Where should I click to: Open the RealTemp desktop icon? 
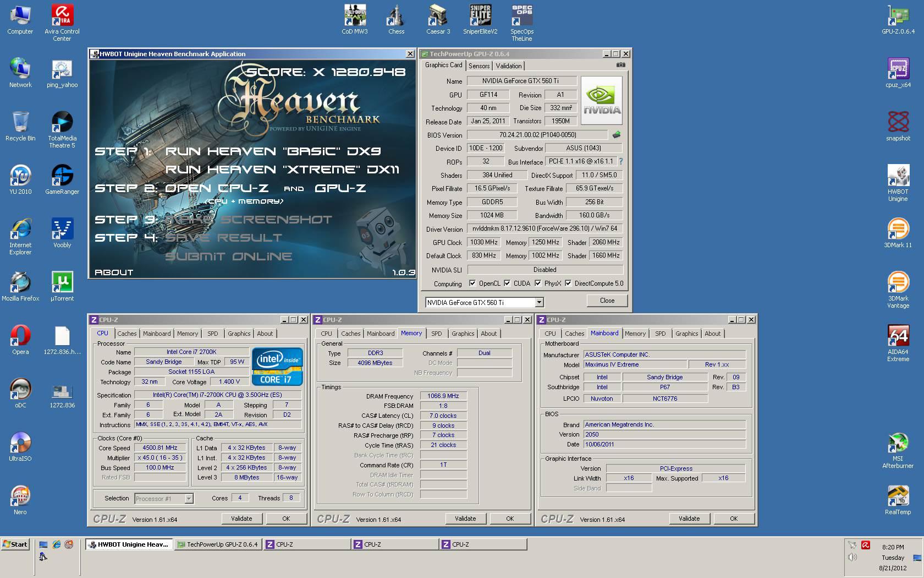click(898, 500)
